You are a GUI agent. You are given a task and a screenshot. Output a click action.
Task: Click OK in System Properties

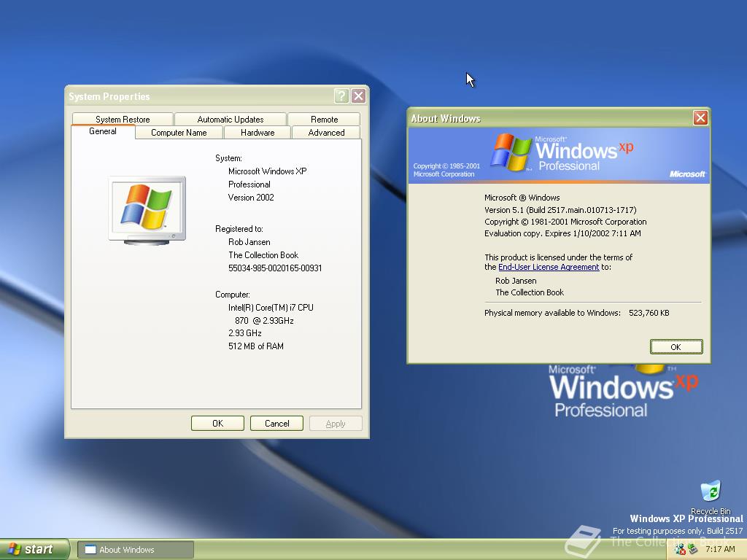click(217, 424)
